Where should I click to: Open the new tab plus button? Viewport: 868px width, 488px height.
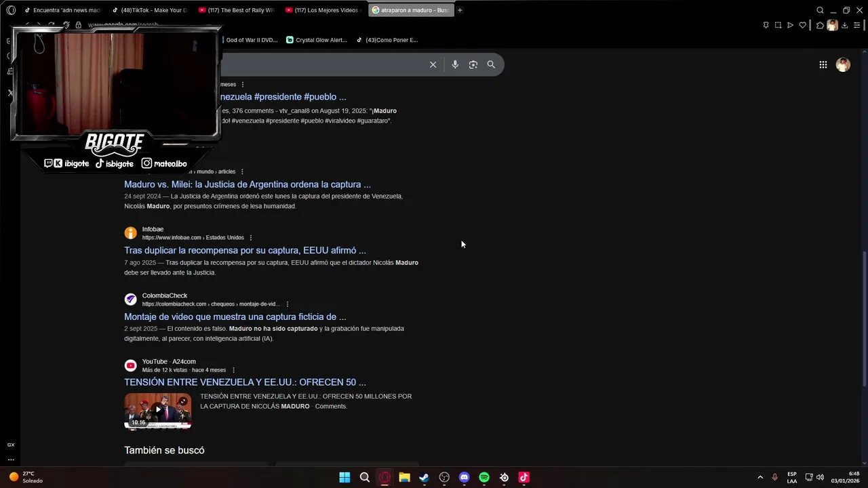tap(460, 10)
